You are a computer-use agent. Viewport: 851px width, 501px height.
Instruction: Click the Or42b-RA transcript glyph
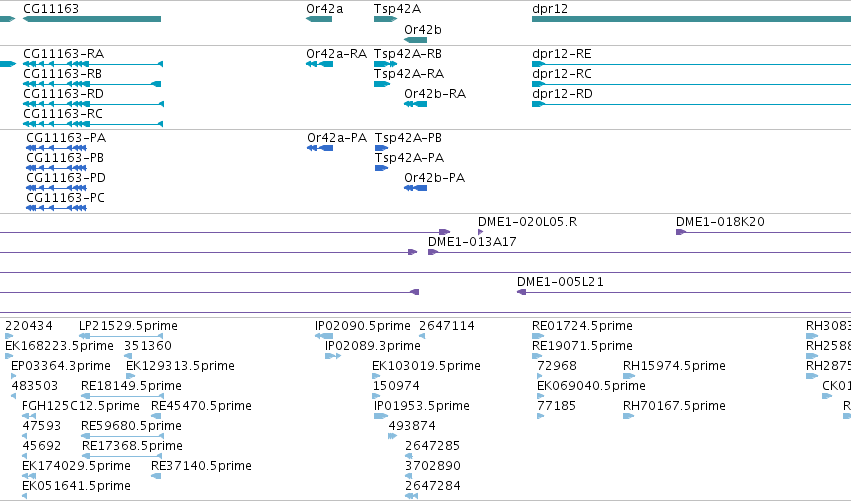416,104
